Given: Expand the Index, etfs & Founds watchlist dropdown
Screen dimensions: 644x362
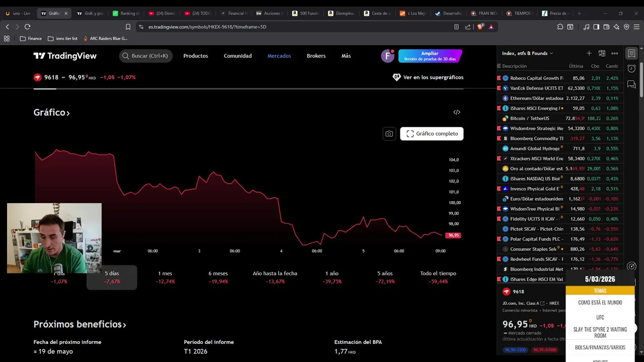Looking at the screenshot, I should coord(527,53).
